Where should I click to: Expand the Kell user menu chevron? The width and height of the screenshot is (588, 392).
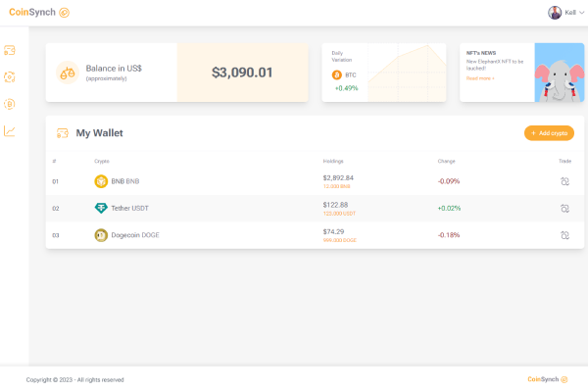coord(582,13)
